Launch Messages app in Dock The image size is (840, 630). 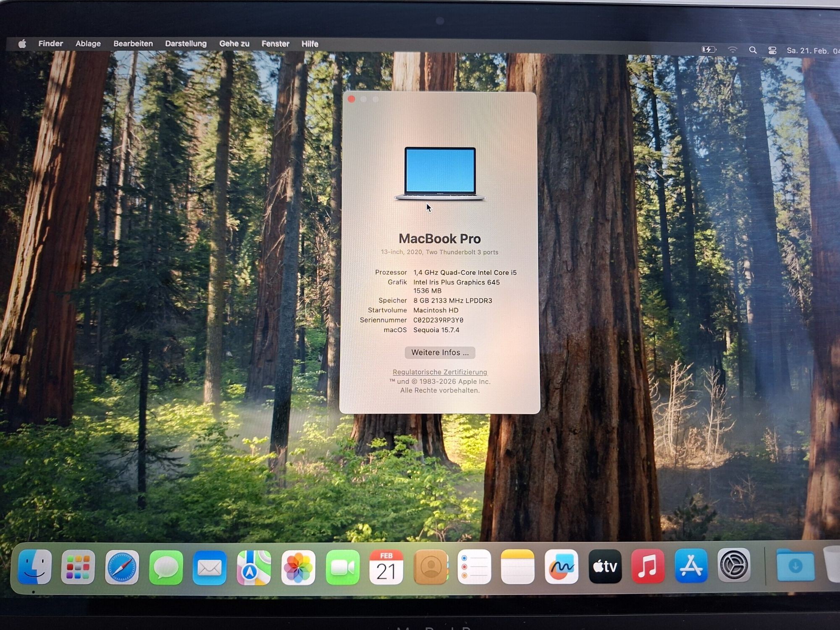coord(166,567)
